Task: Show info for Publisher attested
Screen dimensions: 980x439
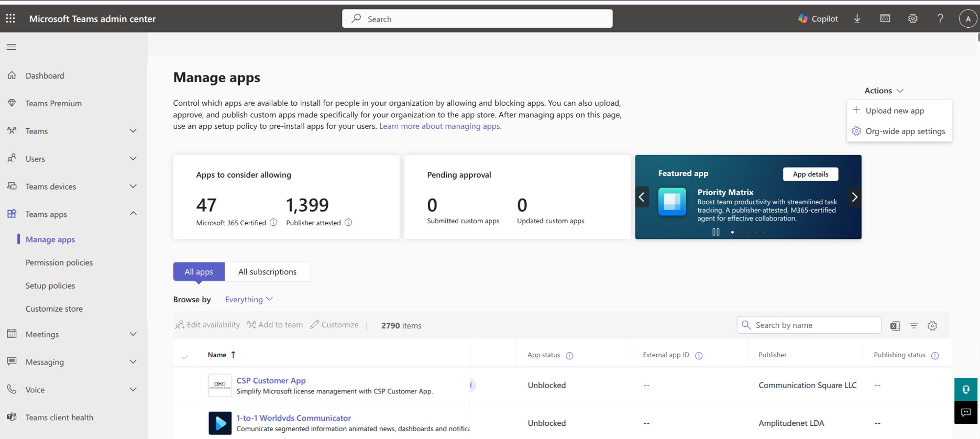Action: coord(348,223)
